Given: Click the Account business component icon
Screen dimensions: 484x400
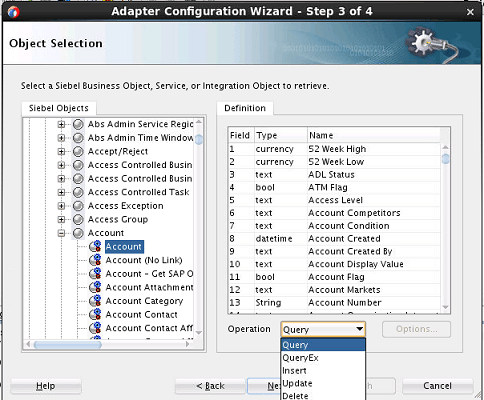Looking at the screenshot, I should (x=95, y=246).
